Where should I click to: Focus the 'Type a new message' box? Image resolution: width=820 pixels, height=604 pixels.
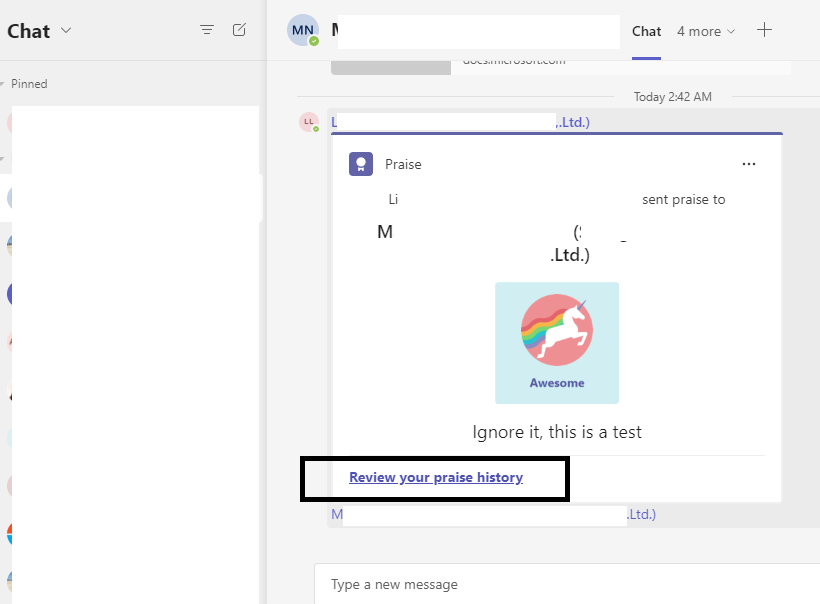pos(567,584)
